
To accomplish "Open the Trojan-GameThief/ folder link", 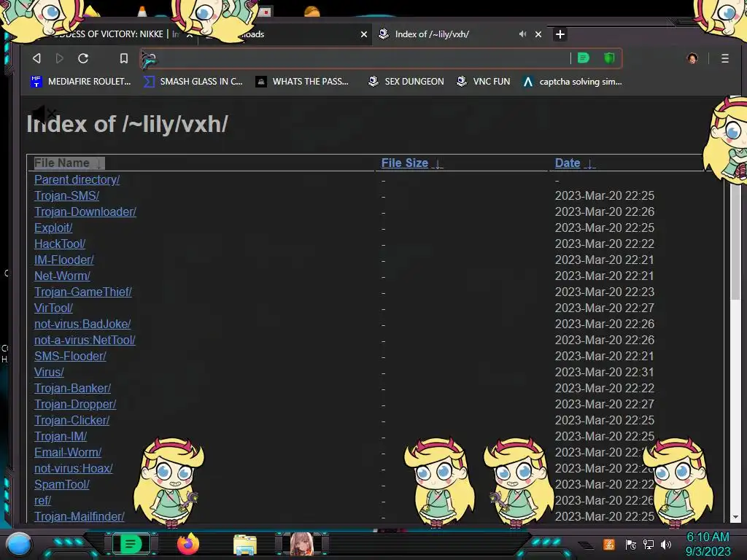I will point(83,292).
